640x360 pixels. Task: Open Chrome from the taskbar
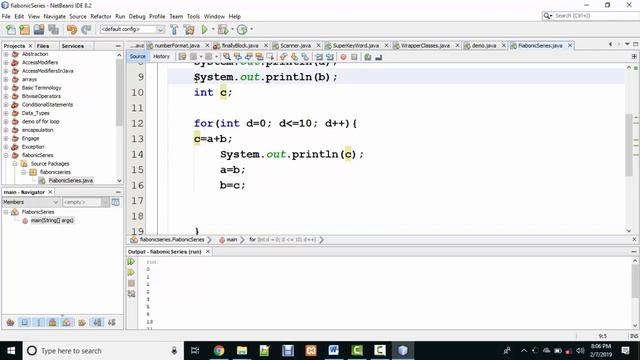pos(219,351)
